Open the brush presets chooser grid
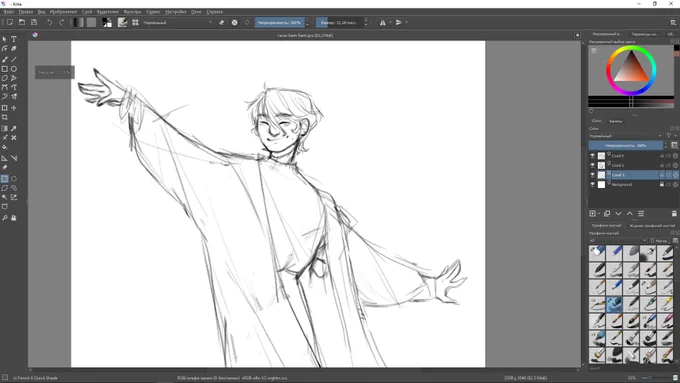Screen dimensions: 680x383 pyautogui.click(x=135, y=22)
